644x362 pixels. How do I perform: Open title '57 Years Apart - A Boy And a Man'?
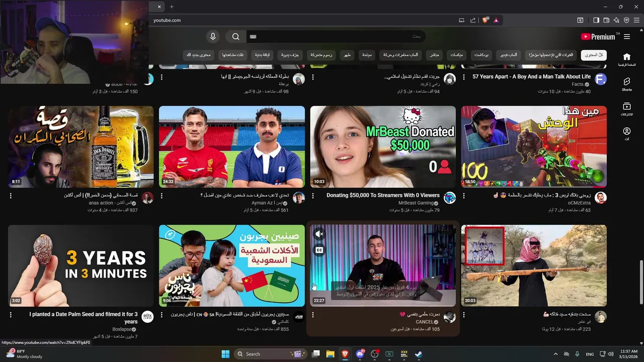(531, 76)
